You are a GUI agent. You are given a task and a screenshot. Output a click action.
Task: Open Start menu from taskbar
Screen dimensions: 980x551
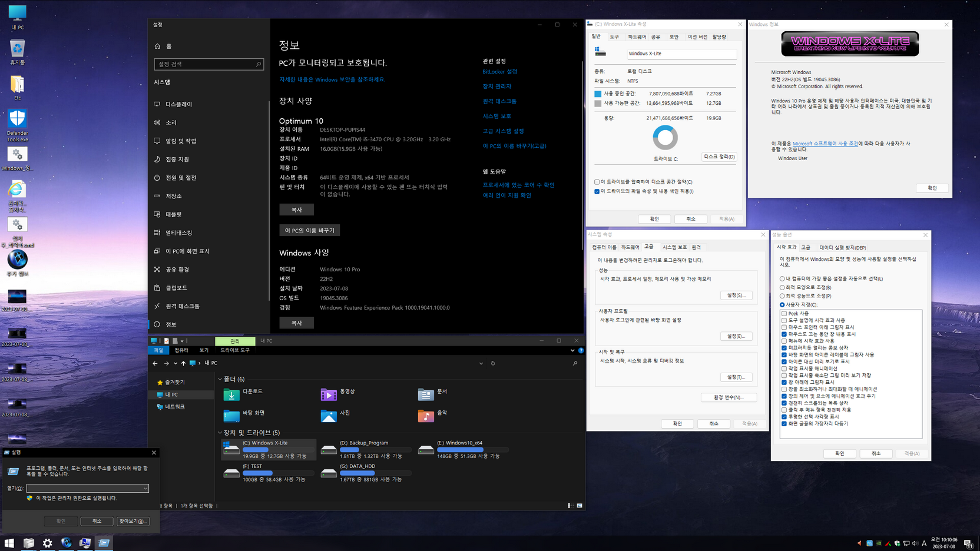[x=9, y=543]
